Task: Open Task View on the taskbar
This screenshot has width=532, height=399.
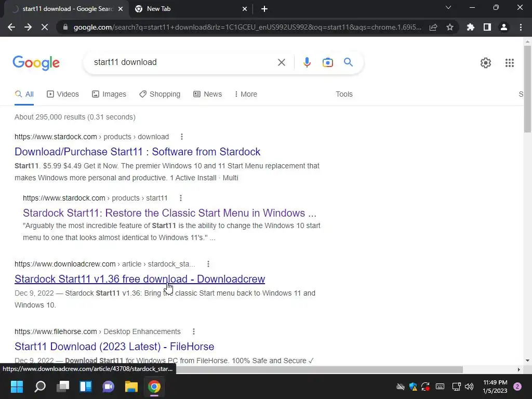Action: click(x=63, y=387)
